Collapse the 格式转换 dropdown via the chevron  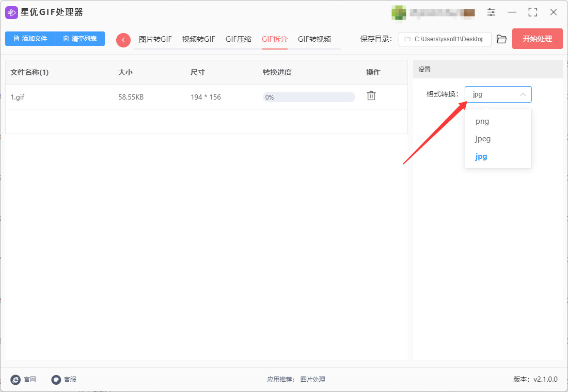click(x=523, y=94)
